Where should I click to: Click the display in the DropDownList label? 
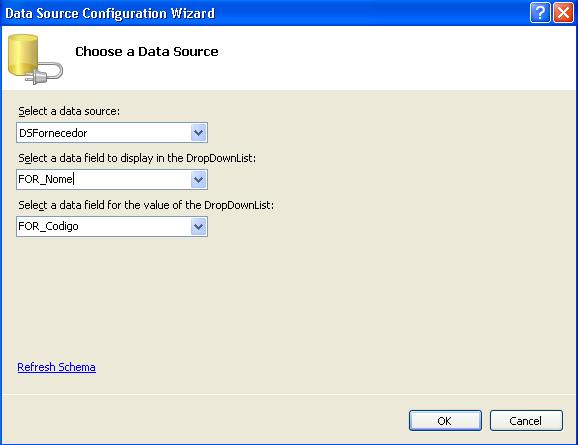(x=137, y=158)
